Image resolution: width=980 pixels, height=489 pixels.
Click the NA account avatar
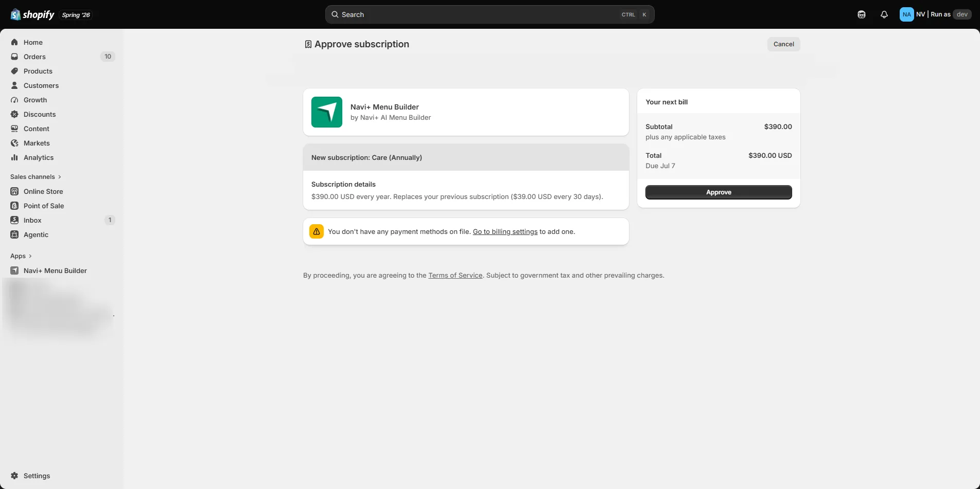[x=906, y=14]
